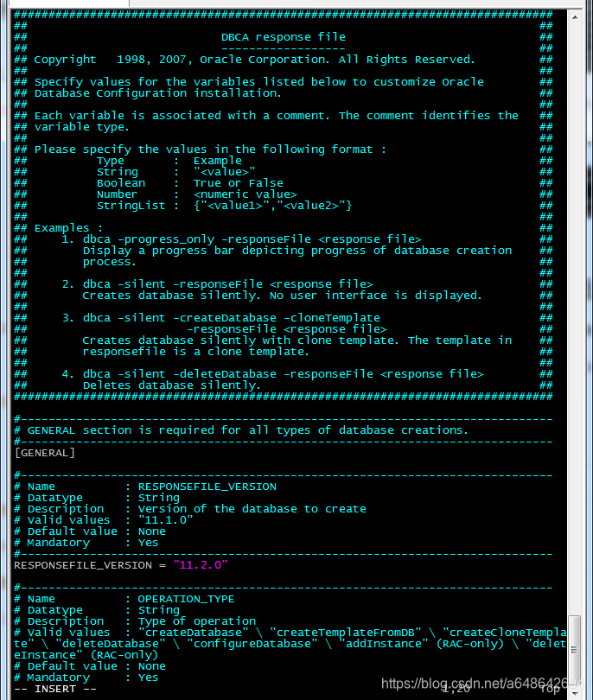Screen dimensions: 593x700
Task: Click the Valid values "11.1.0" line
Action: click(104, 520)
